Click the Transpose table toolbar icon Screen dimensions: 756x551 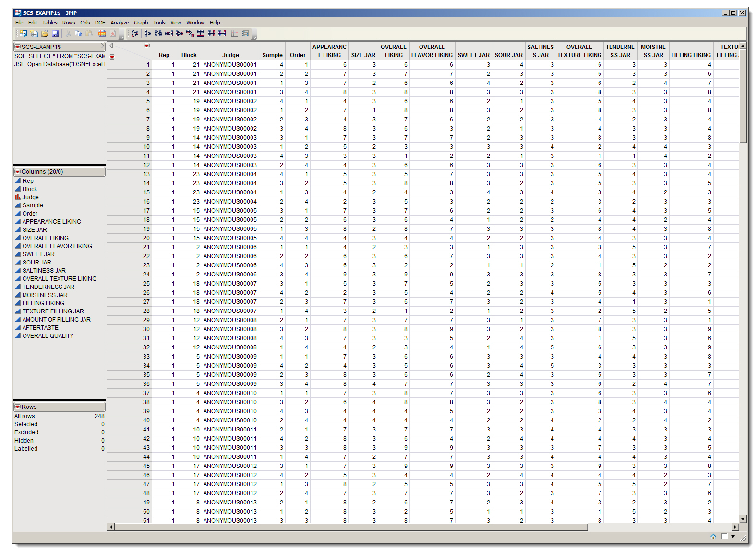click(190, 34)
